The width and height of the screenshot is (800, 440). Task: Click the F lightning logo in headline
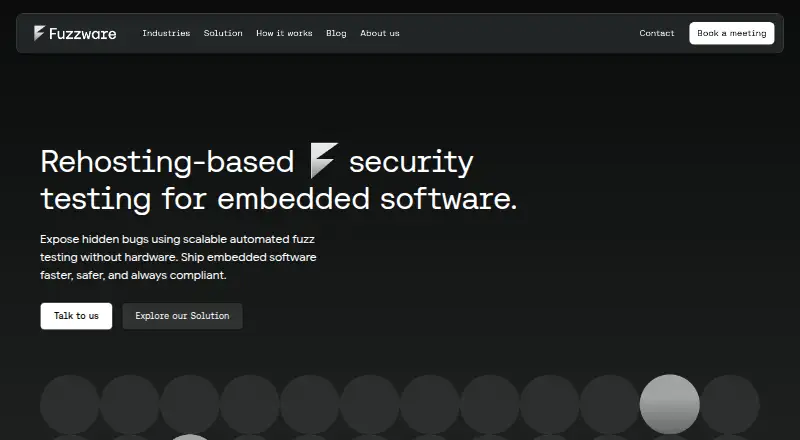tap(324, 160)
